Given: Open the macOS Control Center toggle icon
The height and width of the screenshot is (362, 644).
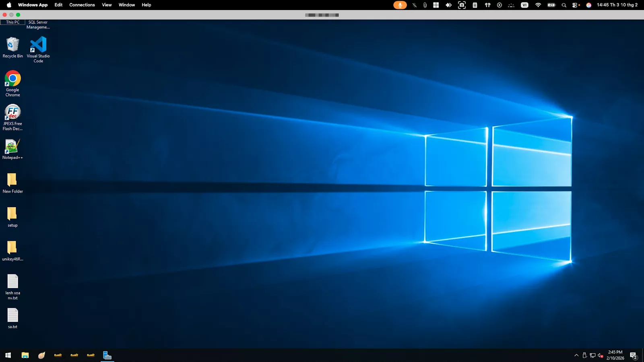Looking at the screenshot, I should pyautogui.click(x=576, y=5).
